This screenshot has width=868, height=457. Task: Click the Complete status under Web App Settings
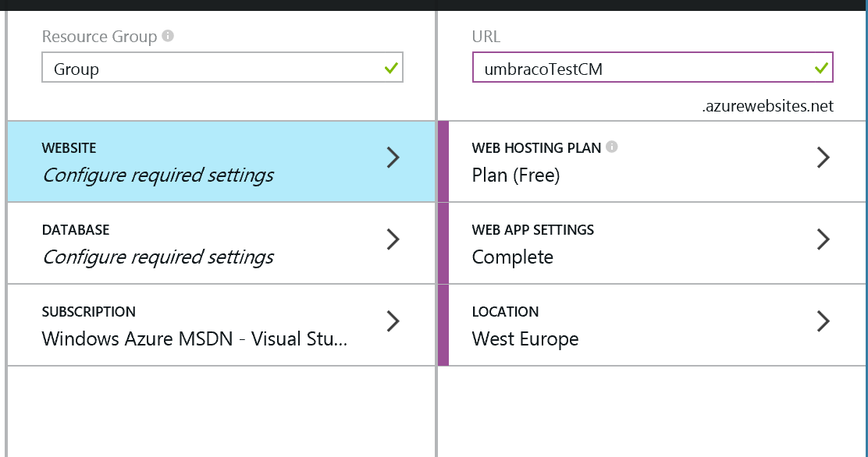pyautogui.click(x=513, y=257)
